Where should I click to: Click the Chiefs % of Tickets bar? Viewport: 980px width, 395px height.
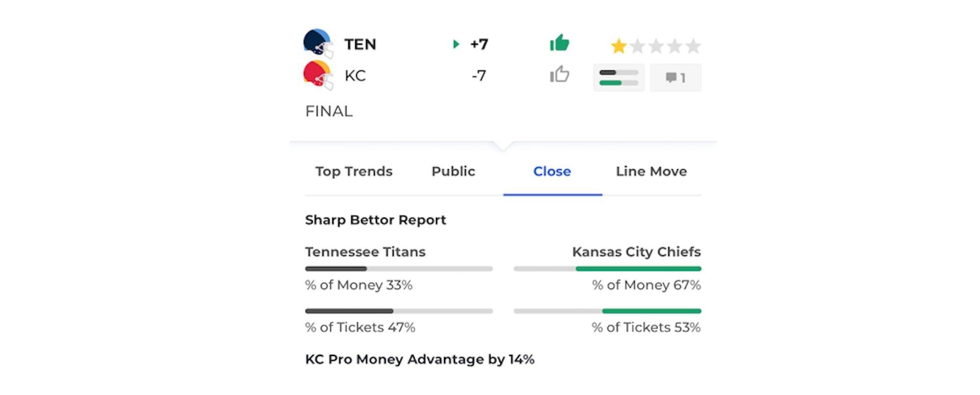607,311
